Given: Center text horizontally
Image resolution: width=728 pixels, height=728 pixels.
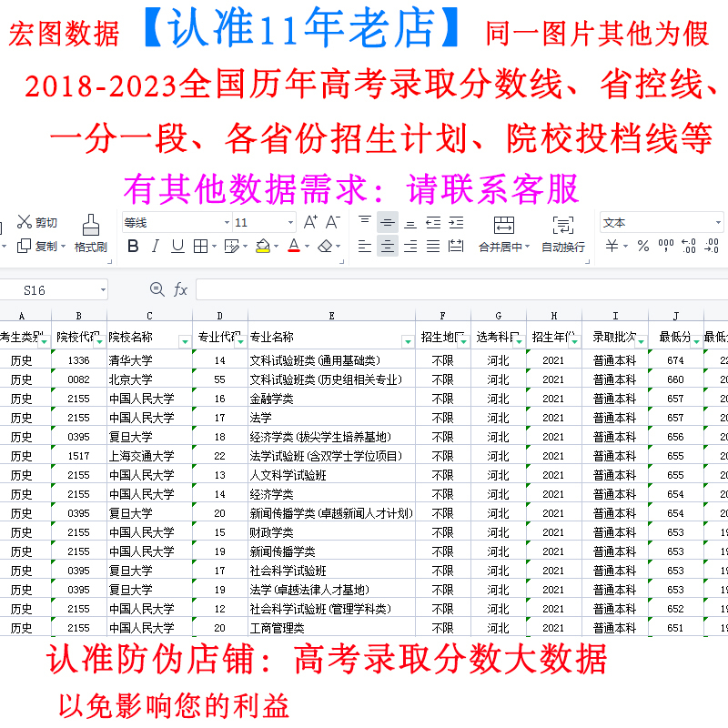Looking at the screenshot, I should click(388, 246).
